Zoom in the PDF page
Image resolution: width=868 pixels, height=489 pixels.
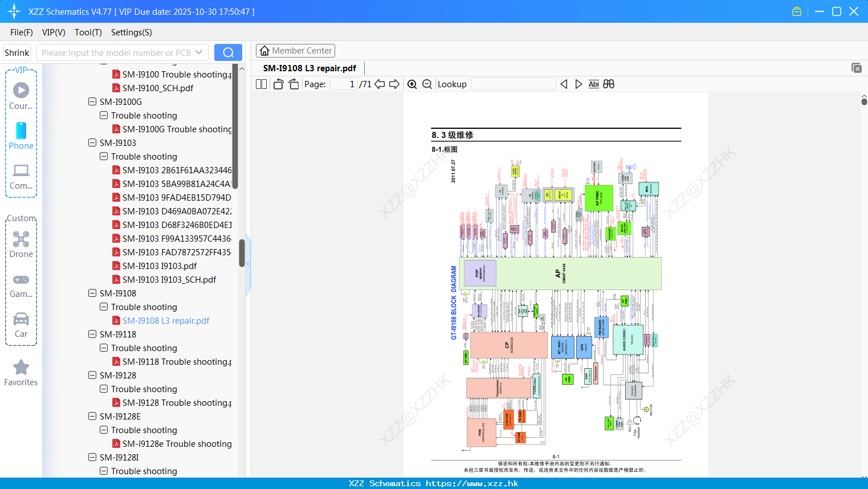coord(412,84)
